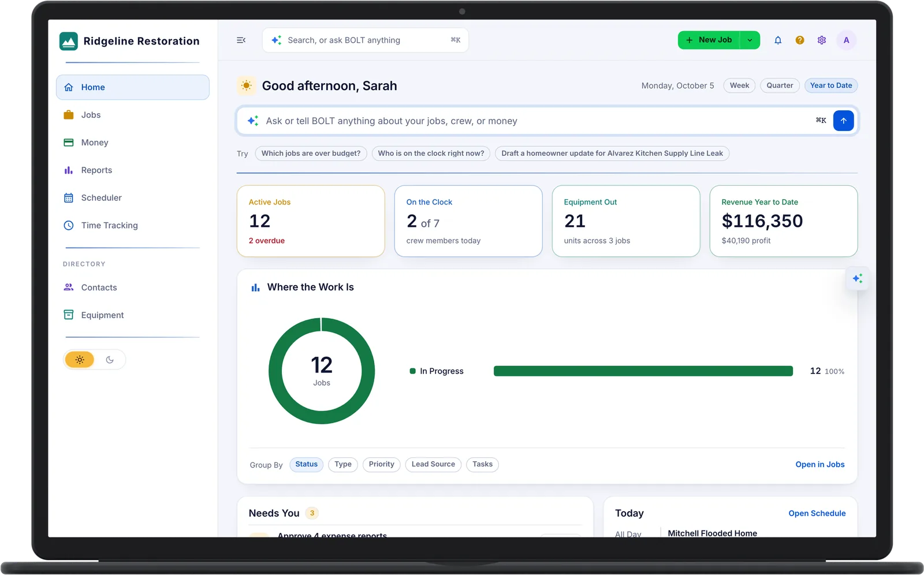
Task: Open the help question mark icon
Action: 800,40
